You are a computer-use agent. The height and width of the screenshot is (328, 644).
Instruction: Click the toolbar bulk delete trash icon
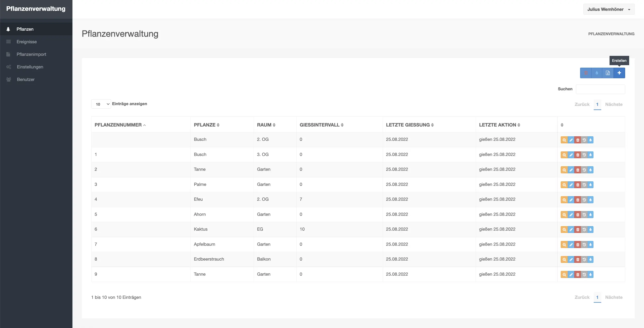coord(586,73)
